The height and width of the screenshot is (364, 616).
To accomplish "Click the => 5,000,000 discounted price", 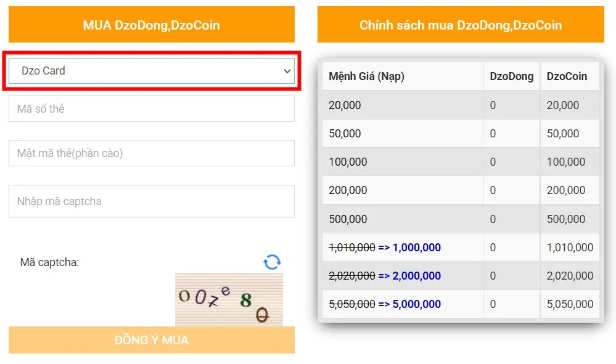I will click(409, 304).
